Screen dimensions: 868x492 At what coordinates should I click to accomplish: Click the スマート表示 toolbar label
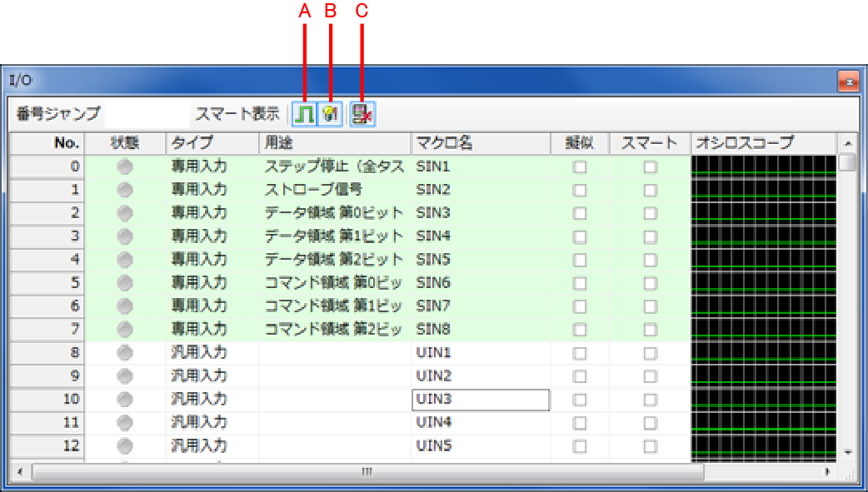(x=237, y=114)
